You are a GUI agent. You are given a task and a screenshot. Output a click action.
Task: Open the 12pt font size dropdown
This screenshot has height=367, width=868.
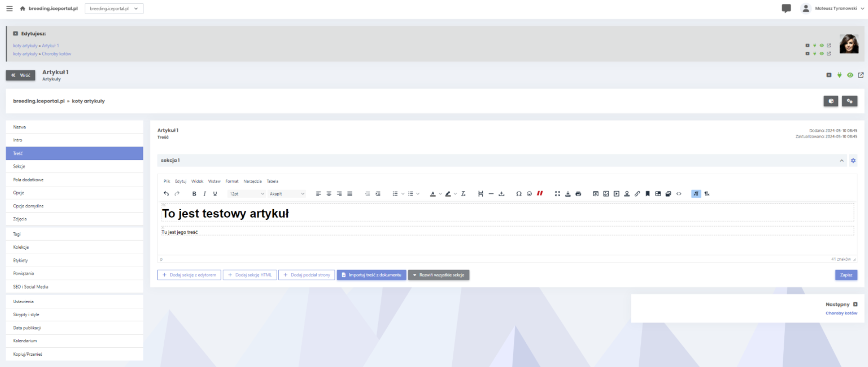coord(247,194)
